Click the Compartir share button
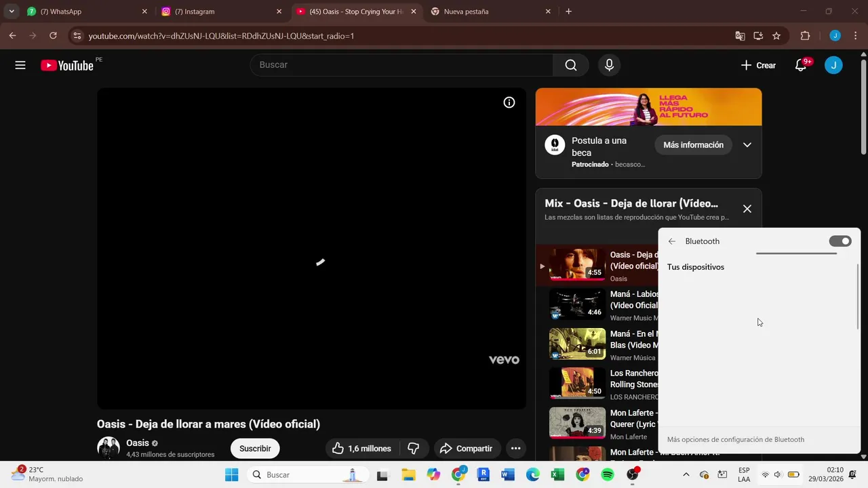 (x=467, y=448)
